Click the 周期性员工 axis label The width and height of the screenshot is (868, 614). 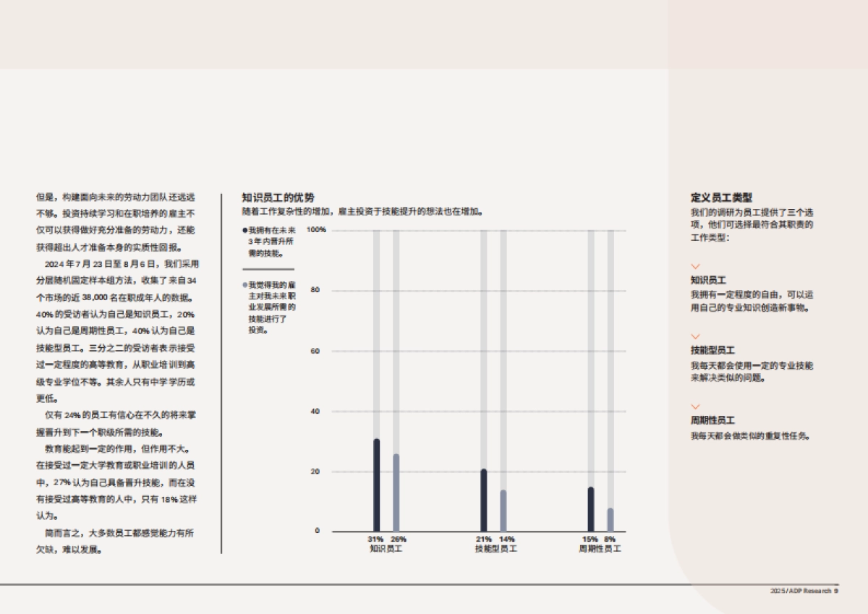(599, 548)
